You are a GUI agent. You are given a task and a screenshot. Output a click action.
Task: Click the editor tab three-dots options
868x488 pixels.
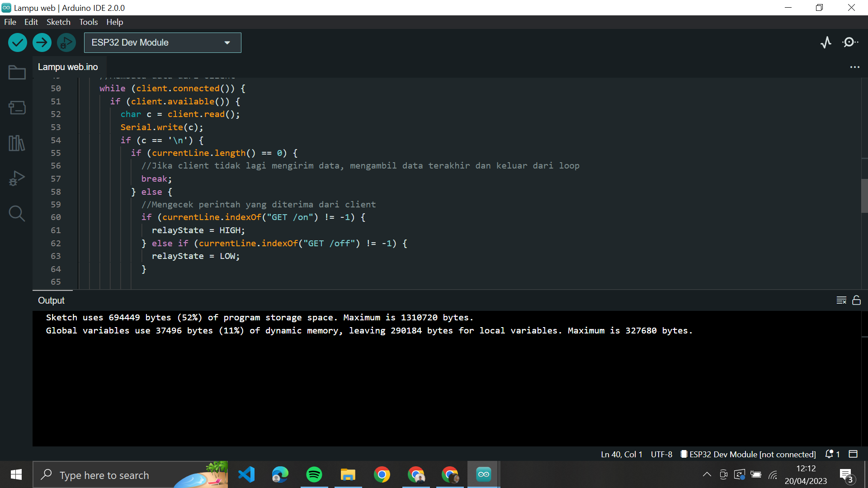pos(854,67)
